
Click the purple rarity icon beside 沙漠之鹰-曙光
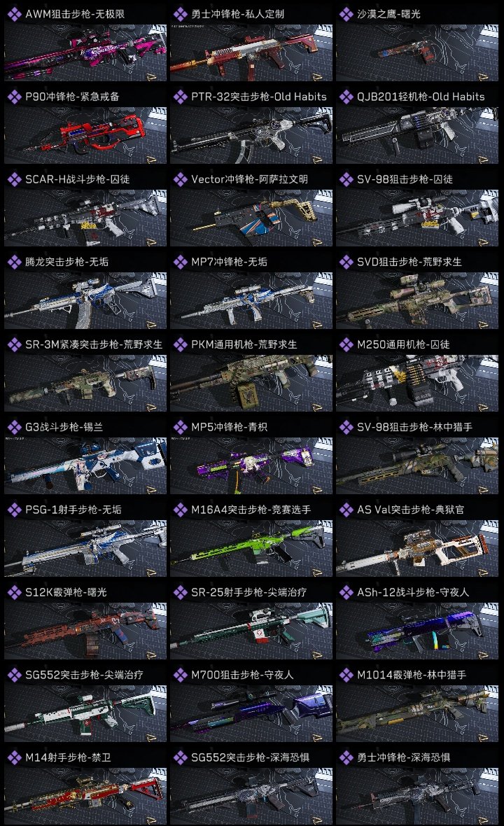tap(346, 14)
